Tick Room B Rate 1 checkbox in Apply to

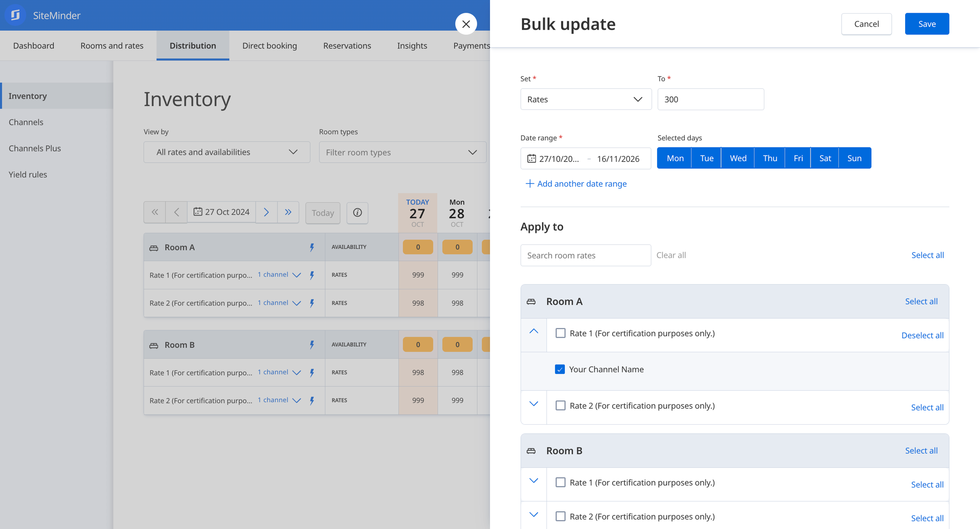pos(560,482)
